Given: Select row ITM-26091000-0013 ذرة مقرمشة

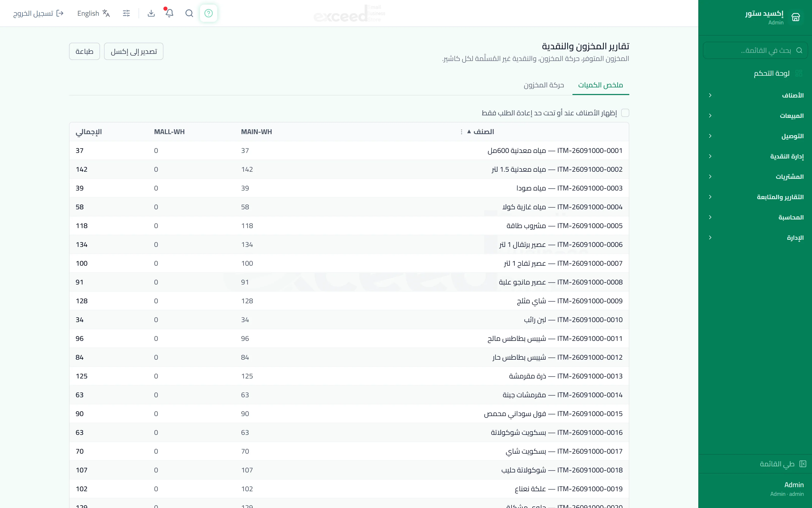Looking at the screenshot, I should 349,376.
